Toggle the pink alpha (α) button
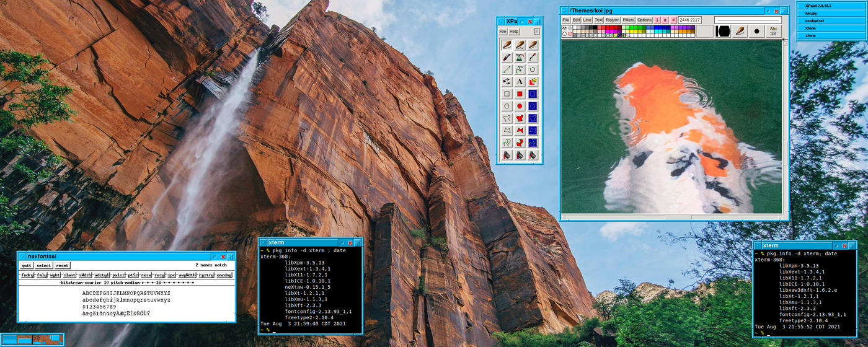 (x=665, y=20)
